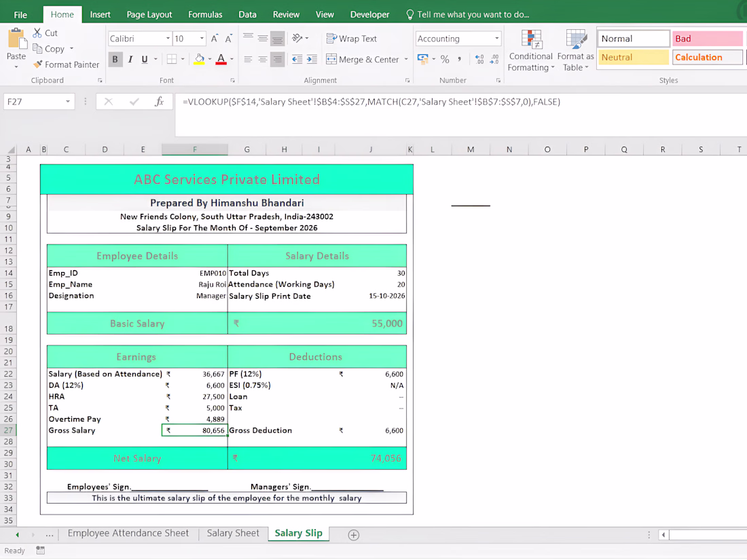Viewport: 747px width, 560px height.
Task: Apply Percent Style number format
Action: tap(445, 59)
